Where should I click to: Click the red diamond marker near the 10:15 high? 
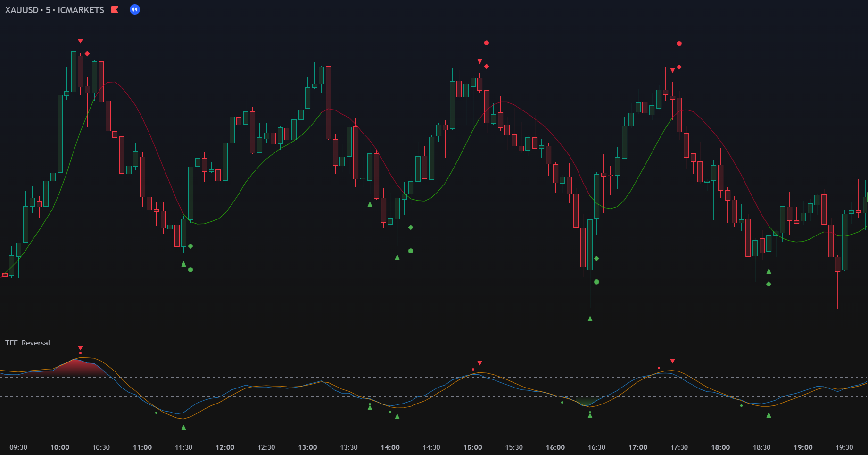(x=87, y=54)
